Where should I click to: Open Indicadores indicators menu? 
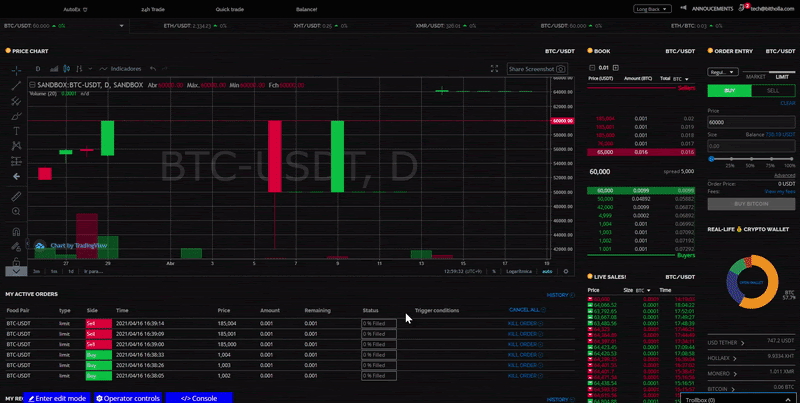[x=120, y=69]
